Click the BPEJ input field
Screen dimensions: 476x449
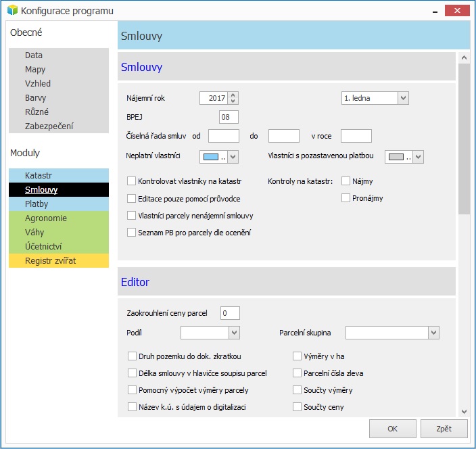pyautogui.click(x=229, y=117)
